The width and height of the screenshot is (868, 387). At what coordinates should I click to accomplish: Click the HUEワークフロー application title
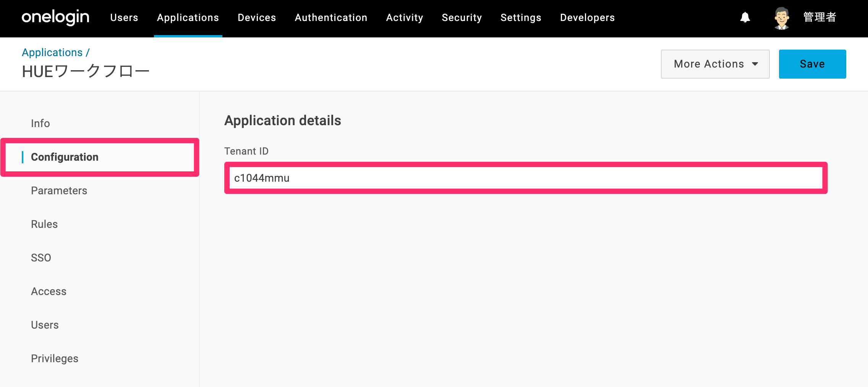[86, 71]
